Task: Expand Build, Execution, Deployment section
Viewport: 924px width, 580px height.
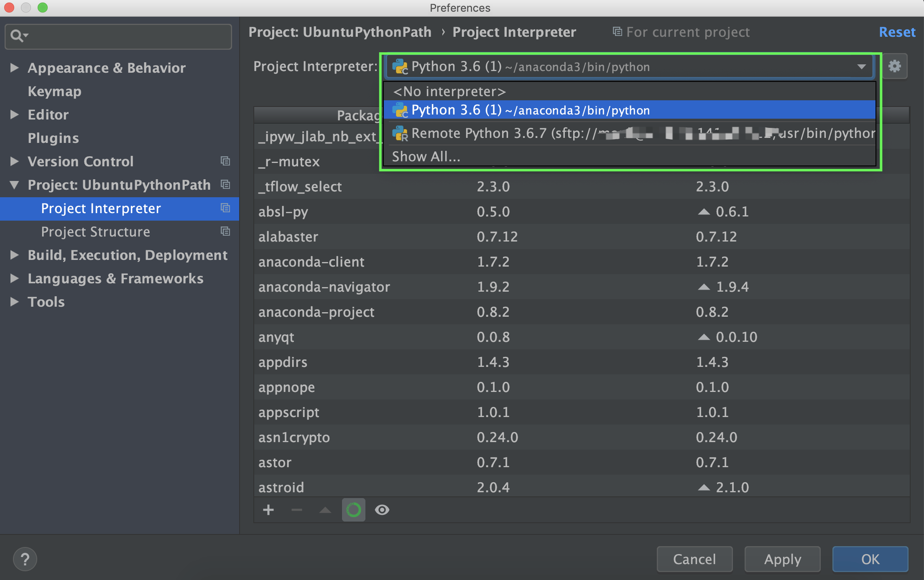Action: [x=15, y=255]
